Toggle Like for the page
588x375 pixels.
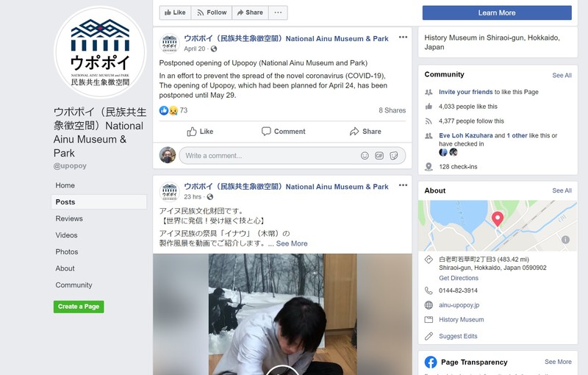[175, 12]
